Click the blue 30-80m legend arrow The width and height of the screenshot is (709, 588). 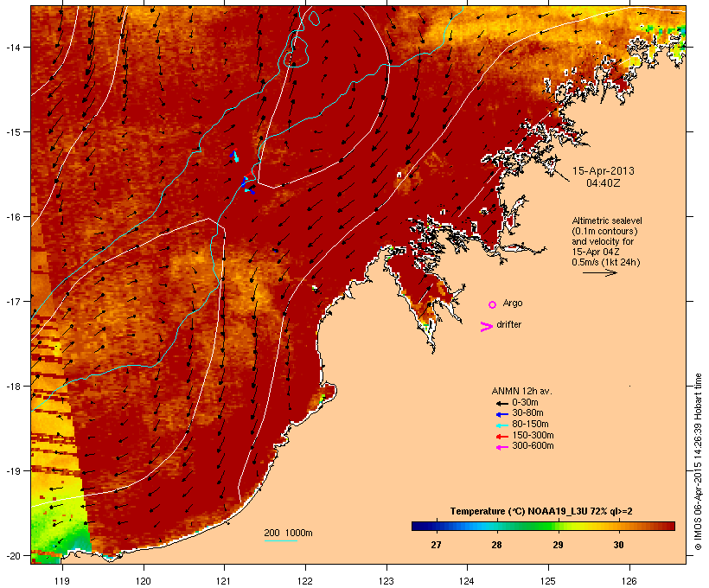pyautogui.click(x=501, y=414)
